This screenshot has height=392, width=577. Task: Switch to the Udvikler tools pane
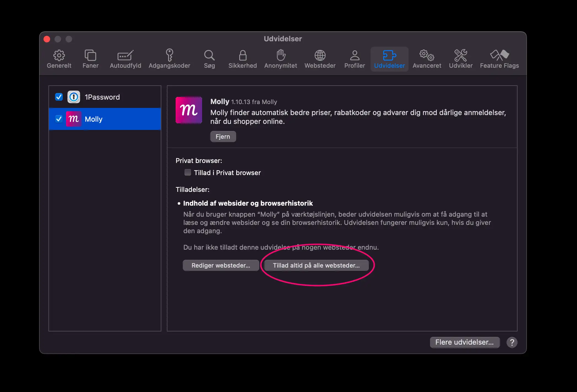tap(461, 59)
